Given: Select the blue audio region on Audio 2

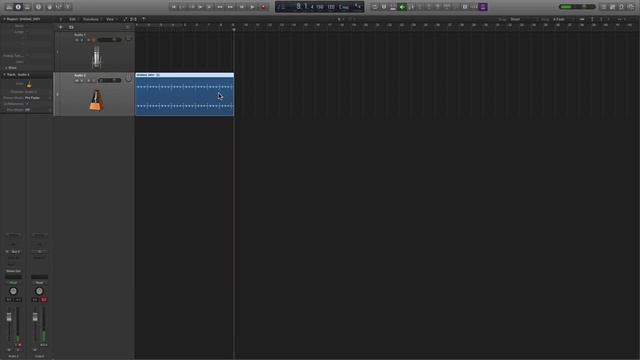Looking at the screenshot, I should pyautogui.click(x=184, y=94).
